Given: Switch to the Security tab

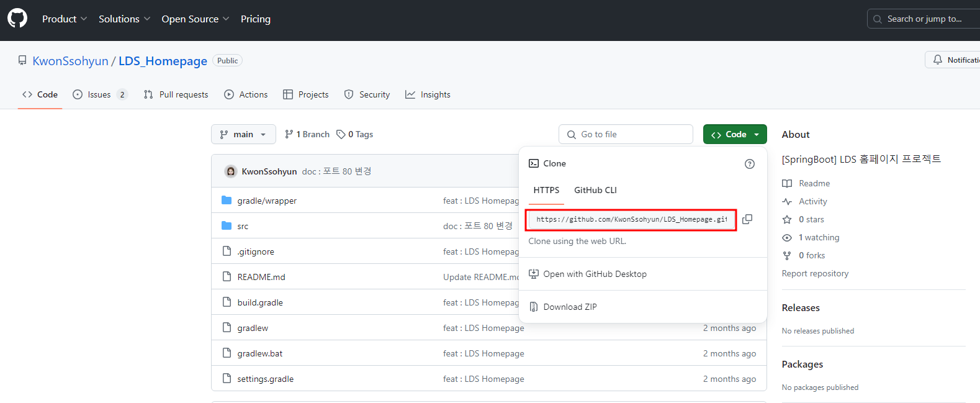Looking at the screenshot, I should pos(367,94).
